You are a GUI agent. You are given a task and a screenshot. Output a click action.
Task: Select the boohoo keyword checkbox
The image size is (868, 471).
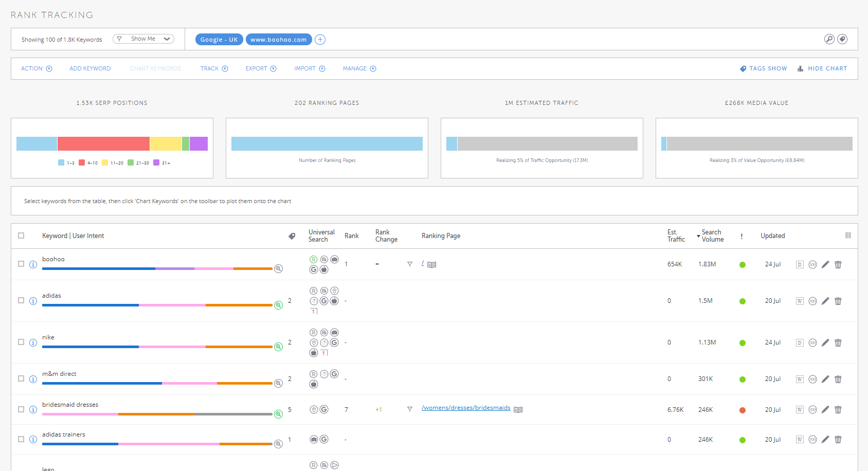click(x=21, y=264)
